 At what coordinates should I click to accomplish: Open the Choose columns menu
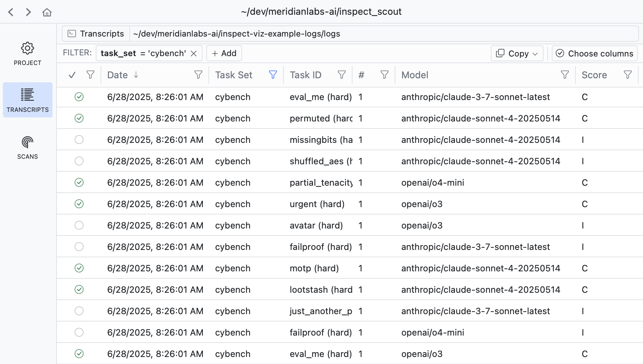point(594,54)
